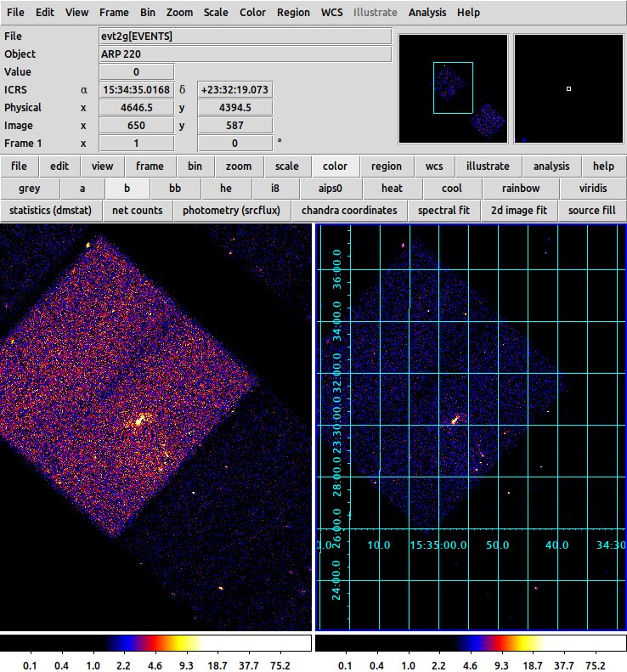Open the Edit menu

(44, 13)
